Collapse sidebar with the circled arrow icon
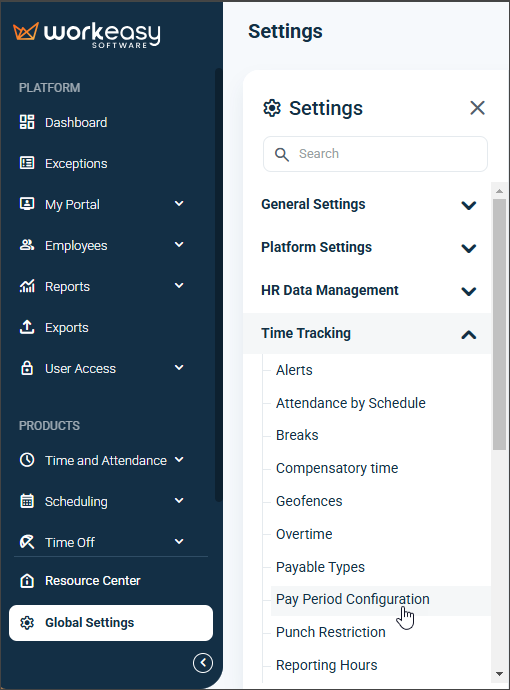Image resolution: width=510 pixels, height=690 pixels. (203, 663)
